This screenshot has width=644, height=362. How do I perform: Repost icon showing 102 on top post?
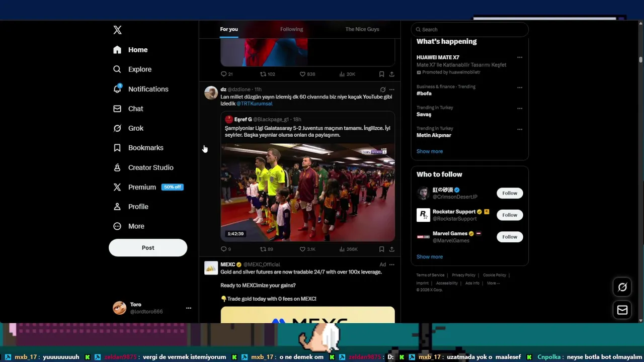coord(268,74)
